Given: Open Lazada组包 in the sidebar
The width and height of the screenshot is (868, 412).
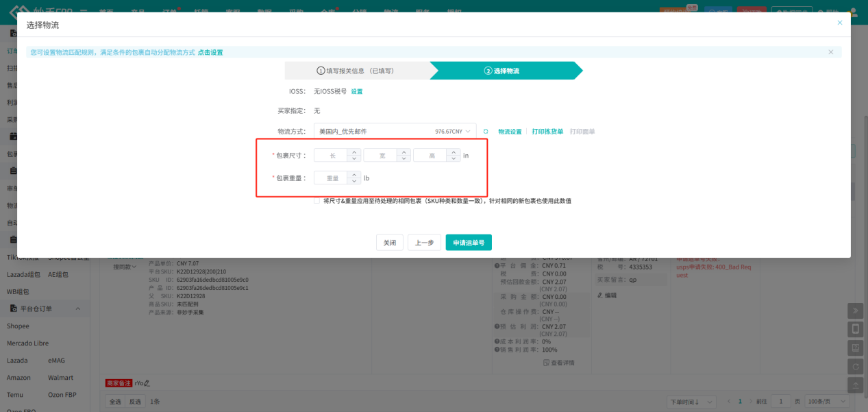Looking at the screenshot, I should tap(22, 274).
